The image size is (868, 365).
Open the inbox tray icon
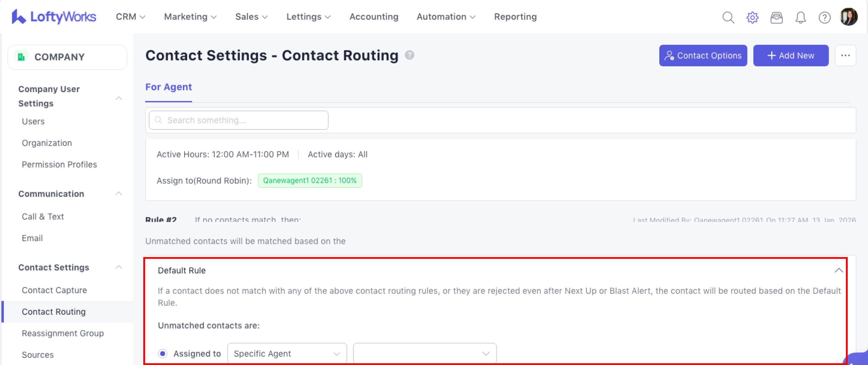click(776, 17)
